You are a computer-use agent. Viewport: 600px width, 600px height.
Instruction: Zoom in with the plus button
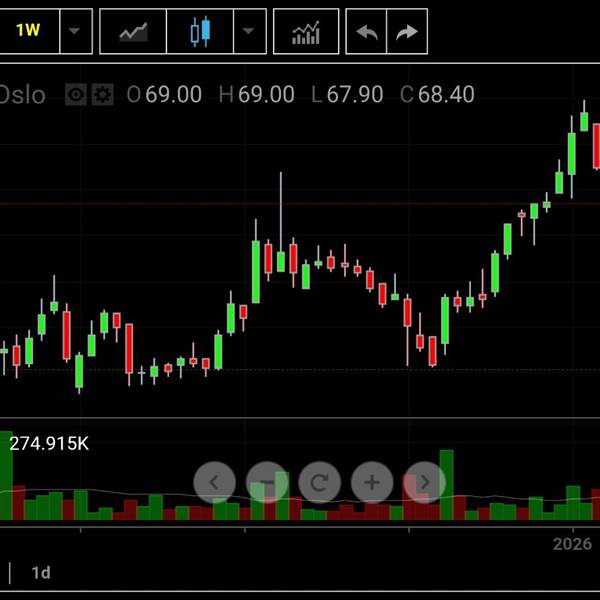point(372,482)
